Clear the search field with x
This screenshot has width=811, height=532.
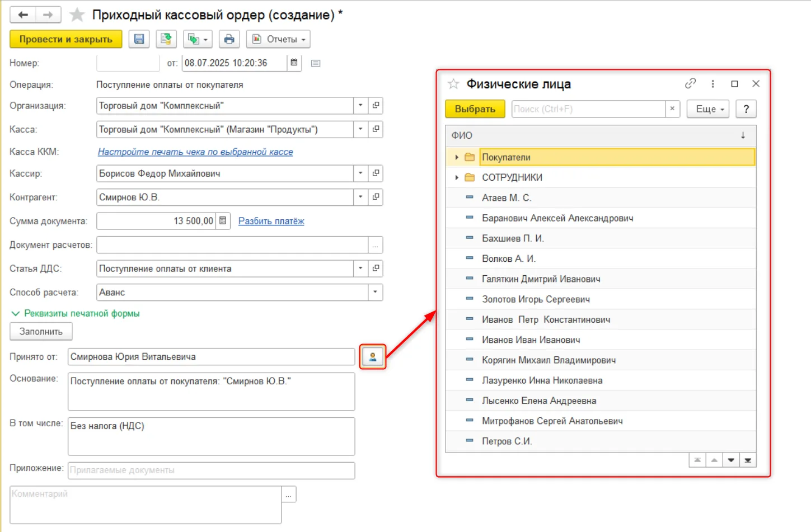pyautogui.click(x=672, y=109)
